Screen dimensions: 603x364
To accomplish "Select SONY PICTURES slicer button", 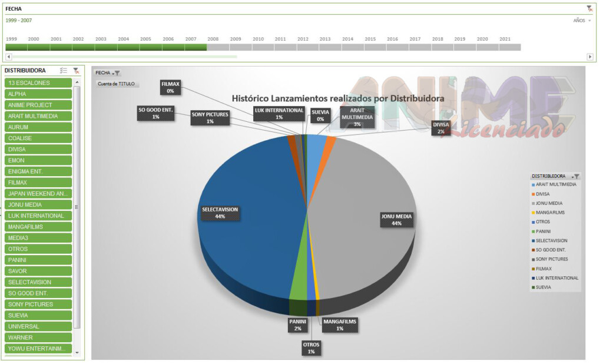I will tap(38, 305).
